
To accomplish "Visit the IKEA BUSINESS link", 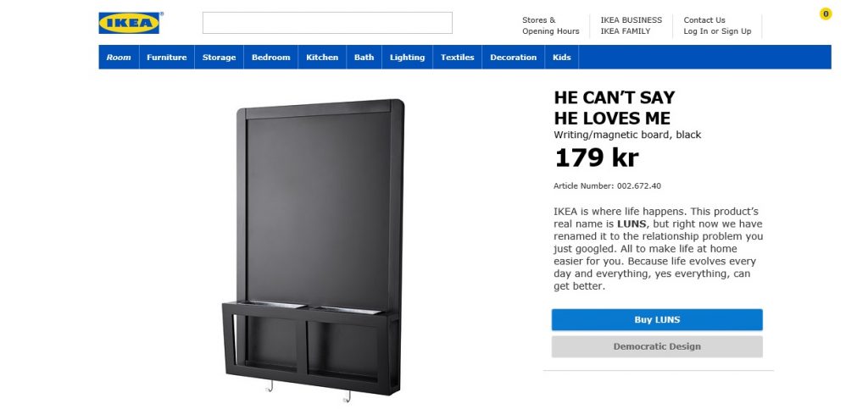I will coord(631,19).
